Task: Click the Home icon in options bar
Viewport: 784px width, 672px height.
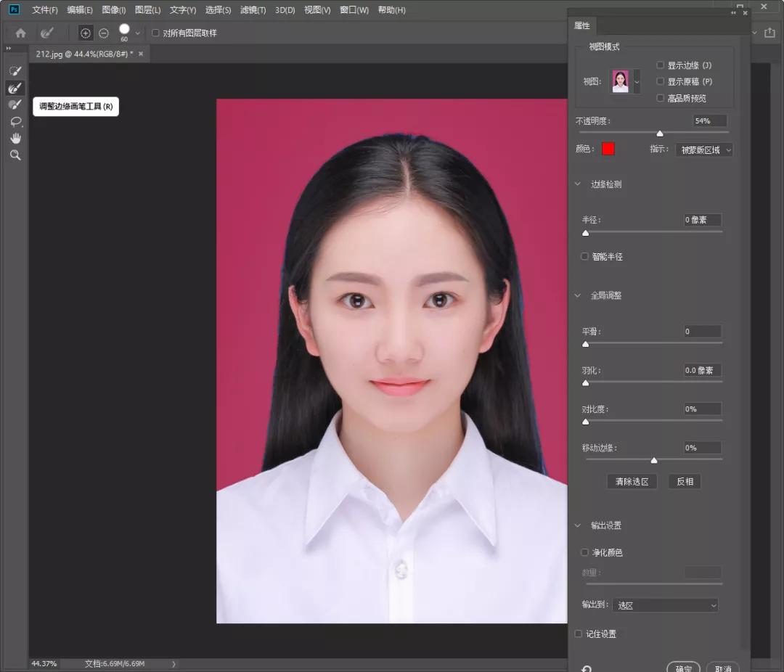Action: [x=21, y=33]
